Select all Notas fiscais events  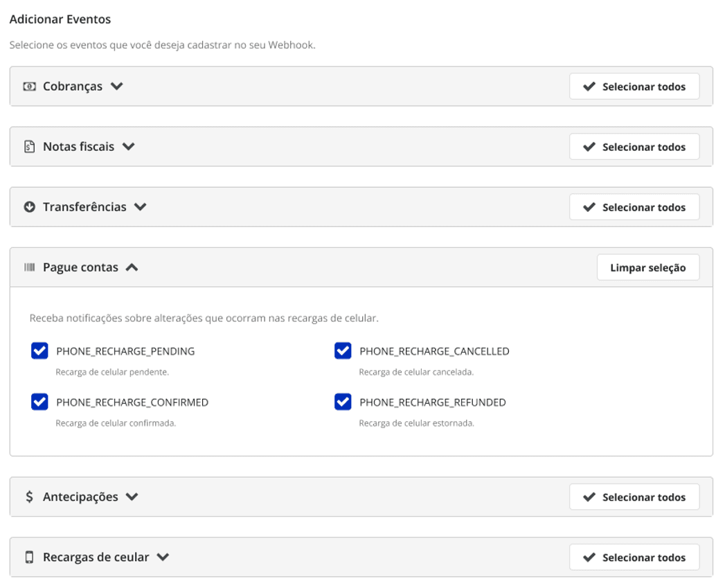click(x=634, y=147)
